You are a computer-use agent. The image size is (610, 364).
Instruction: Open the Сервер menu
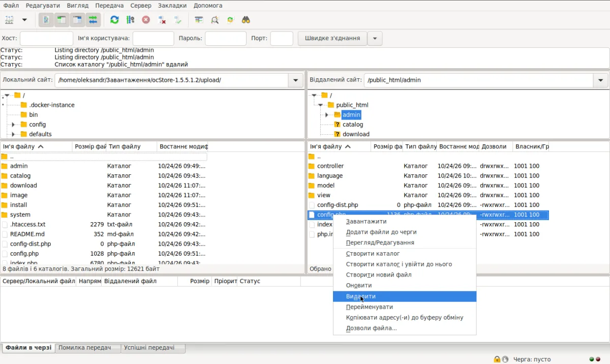[141, 6]
